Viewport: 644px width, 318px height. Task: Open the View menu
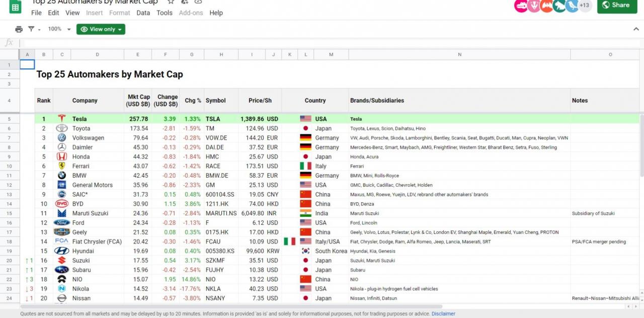pyautogui.click(x=72, y=13)
